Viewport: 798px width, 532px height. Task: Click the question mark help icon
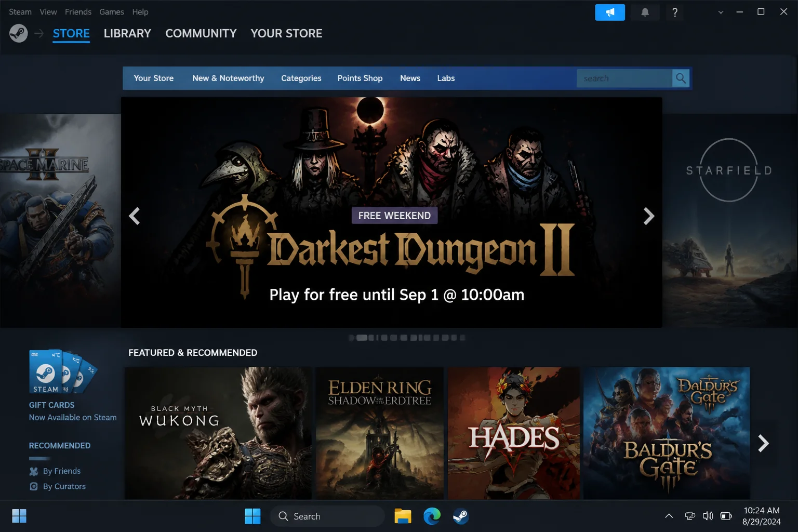(x=675, y=12)
